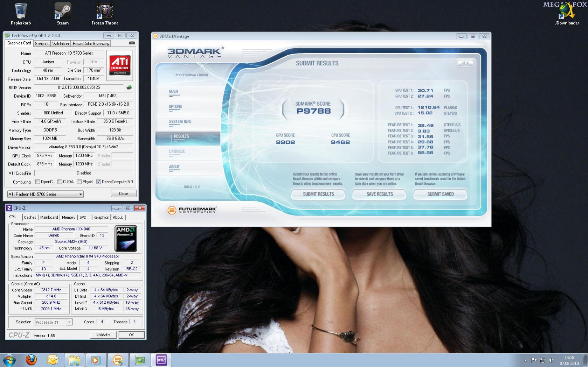Open MAIN in 3DMark sidebar
Viewport: 588px width, 367px height.
[173, 92]
